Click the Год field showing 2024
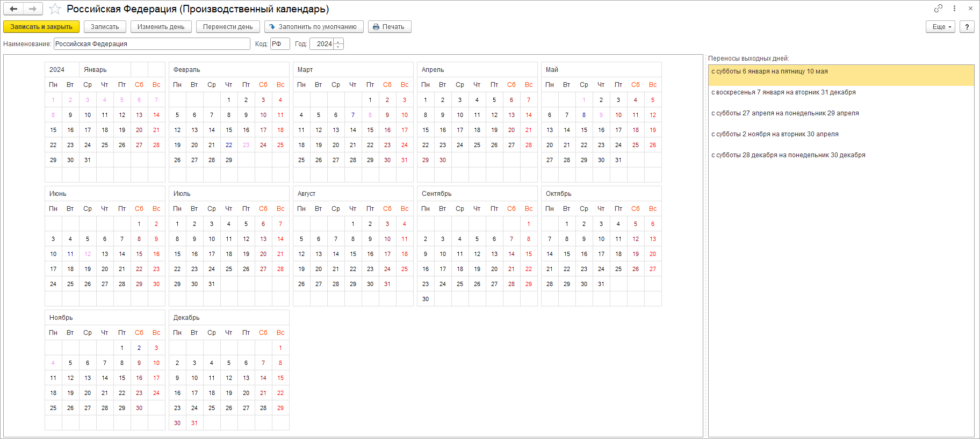The width and height of the screenshot is (980, 439). pos(321,44)
